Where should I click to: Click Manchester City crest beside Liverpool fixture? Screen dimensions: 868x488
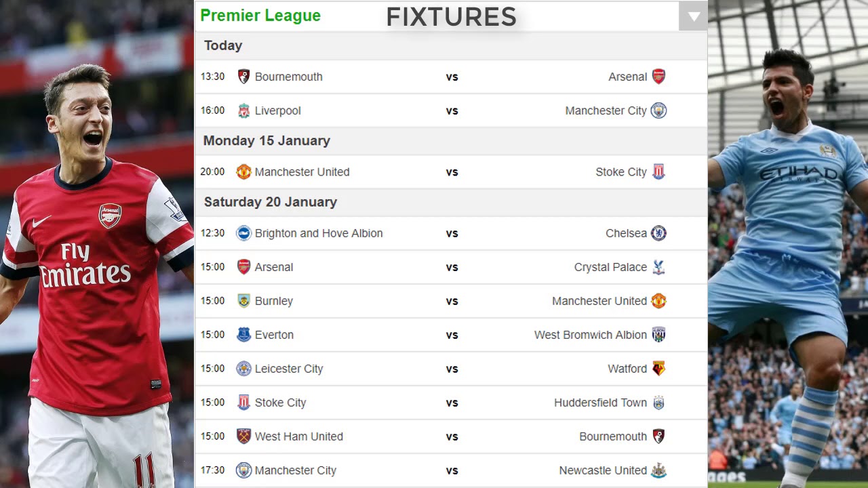point(658,110)
